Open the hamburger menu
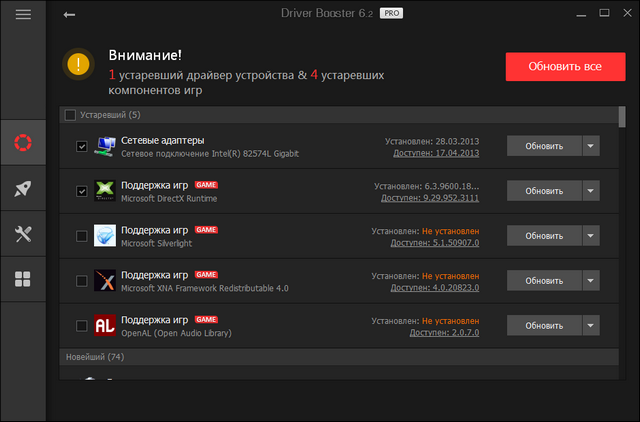This screenshot has width=640, height=422. click(23, 15)
